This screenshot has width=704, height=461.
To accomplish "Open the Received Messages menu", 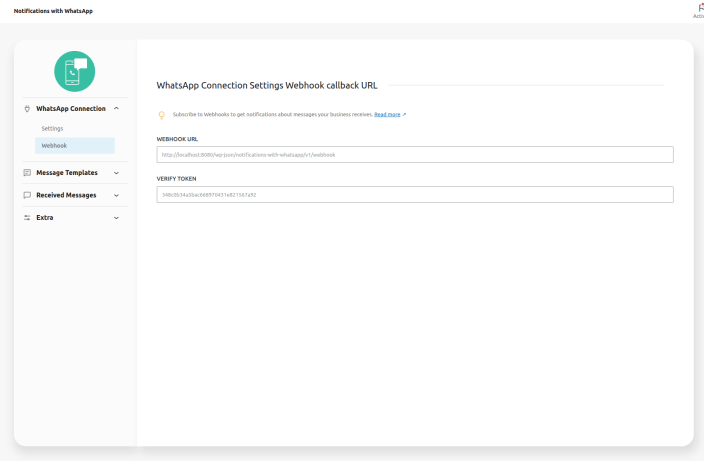I will pyautogui.click(x=66, y=195).
